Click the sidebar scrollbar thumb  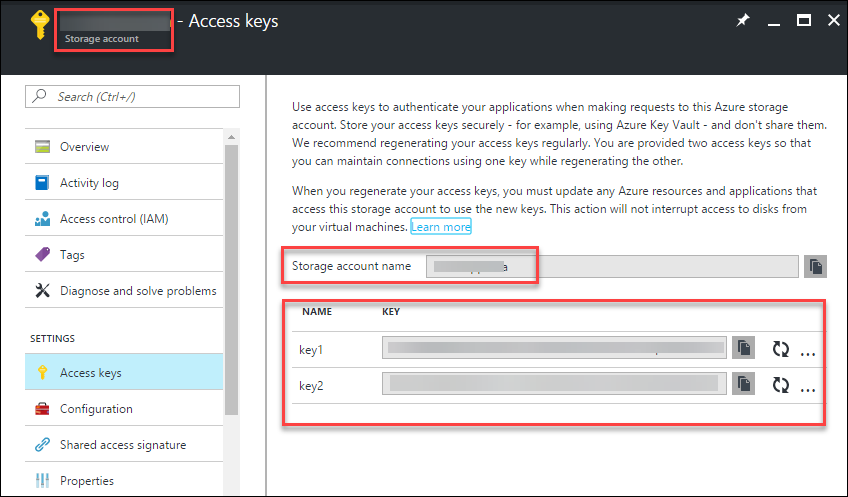tap(231, 279)
